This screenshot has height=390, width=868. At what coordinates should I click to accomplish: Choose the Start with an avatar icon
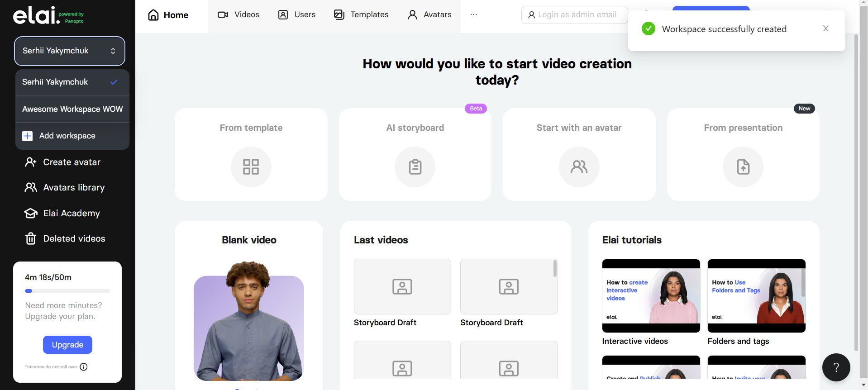click(579, 166)
